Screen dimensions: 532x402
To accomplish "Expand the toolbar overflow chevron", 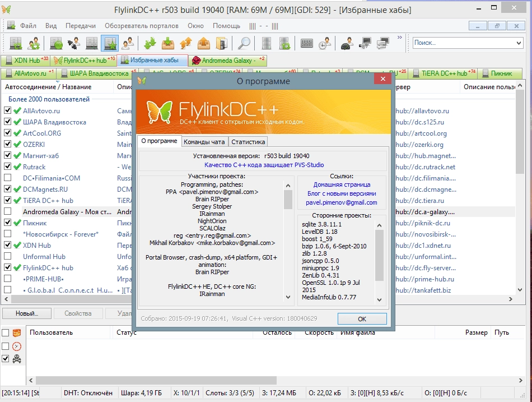I will point(400,38).
